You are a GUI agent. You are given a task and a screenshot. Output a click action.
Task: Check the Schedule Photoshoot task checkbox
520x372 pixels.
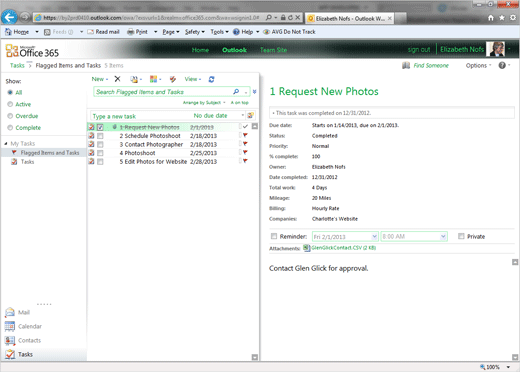click(100, 136)
